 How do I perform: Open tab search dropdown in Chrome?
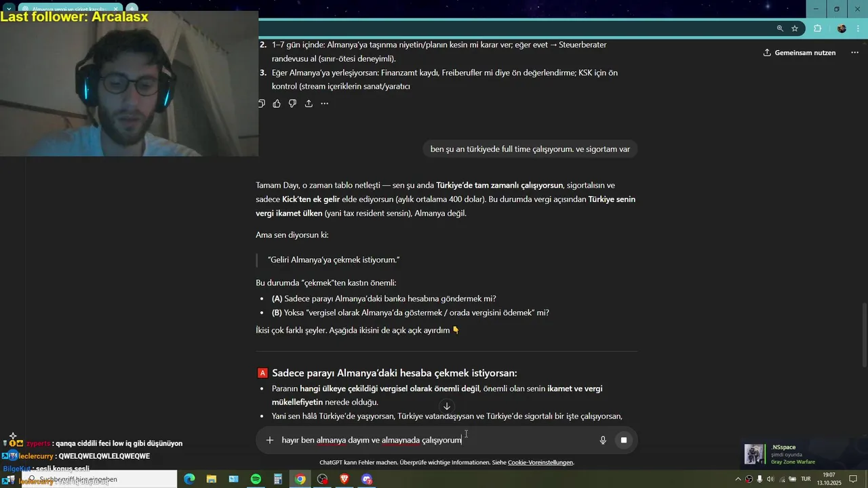pos(9,9)
